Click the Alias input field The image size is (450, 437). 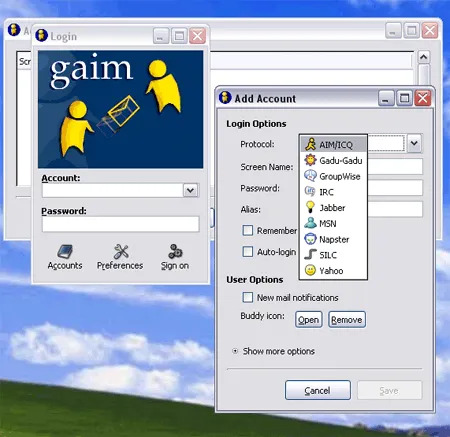pos(395,209)
